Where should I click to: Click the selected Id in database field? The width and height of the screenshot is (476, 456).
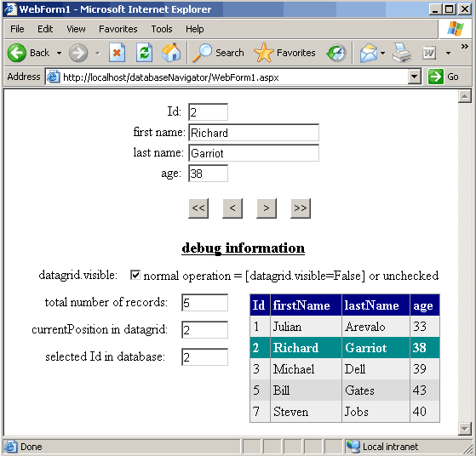pos(205,356)
